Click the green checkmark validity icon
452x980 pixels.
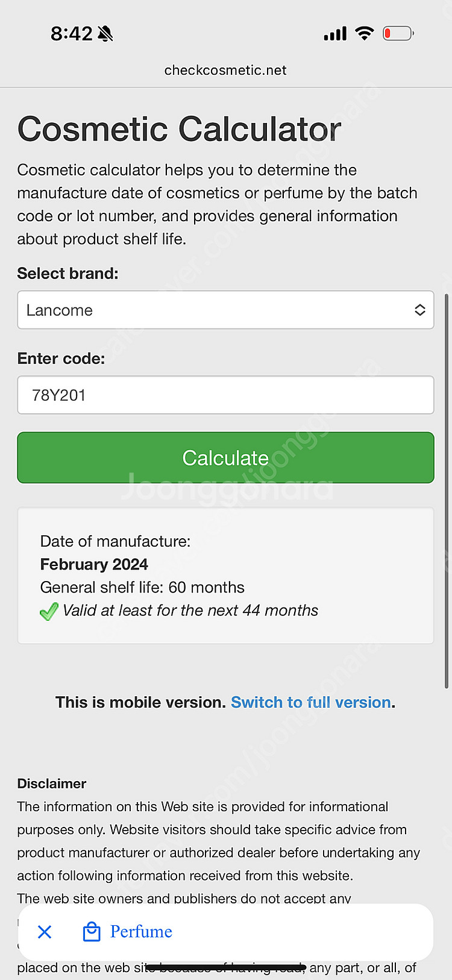tap(49, 612)
